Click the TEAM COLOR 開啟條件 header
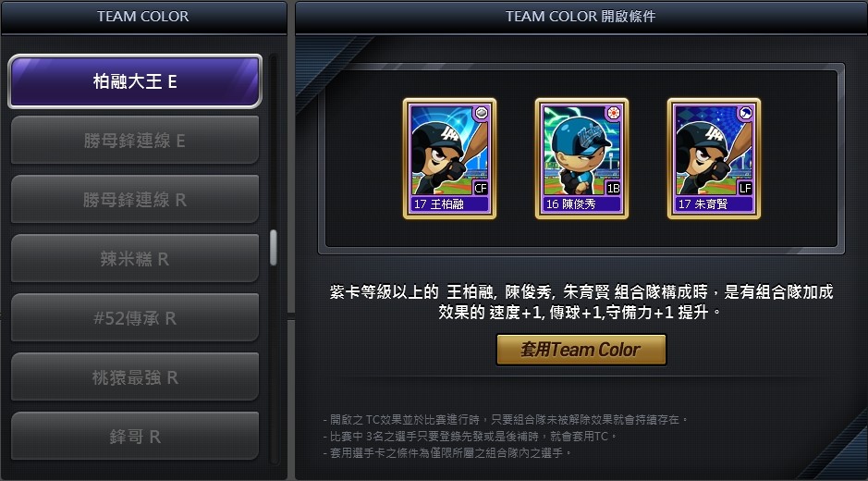Screen dimensions: 868x481 pos(581,17)
